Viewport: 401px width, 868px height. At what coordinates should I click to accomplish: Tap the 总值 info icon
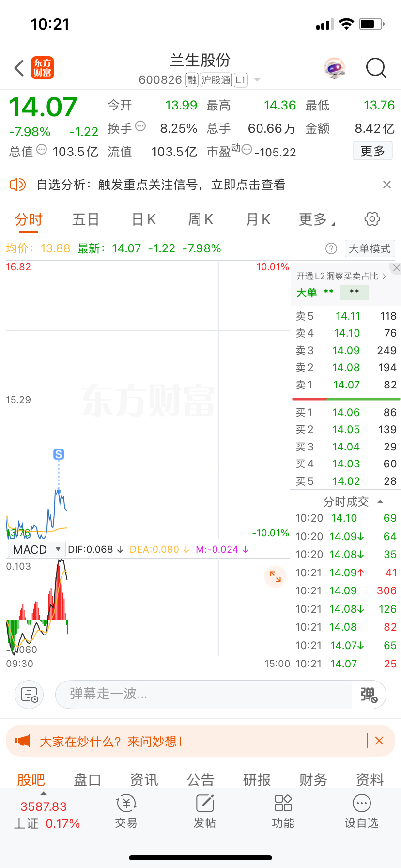pyautogui.click(x=42, y=150)
